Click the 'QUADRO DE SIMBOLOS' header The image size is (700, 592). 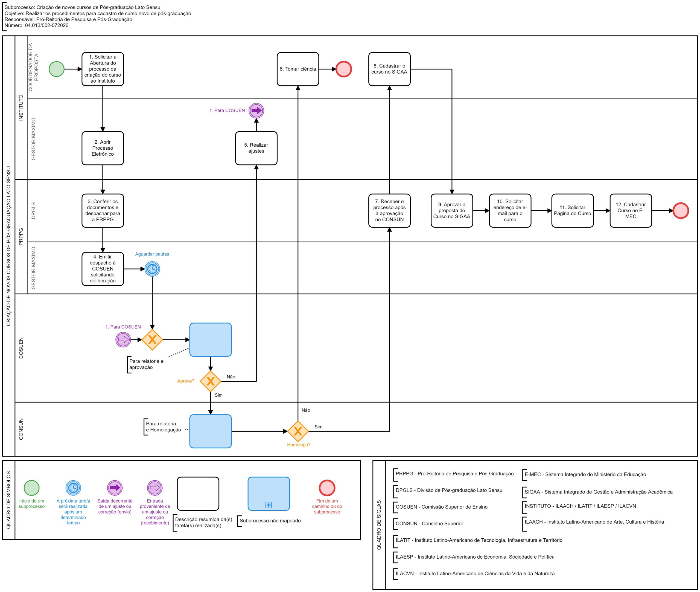[x=9, y=500]
